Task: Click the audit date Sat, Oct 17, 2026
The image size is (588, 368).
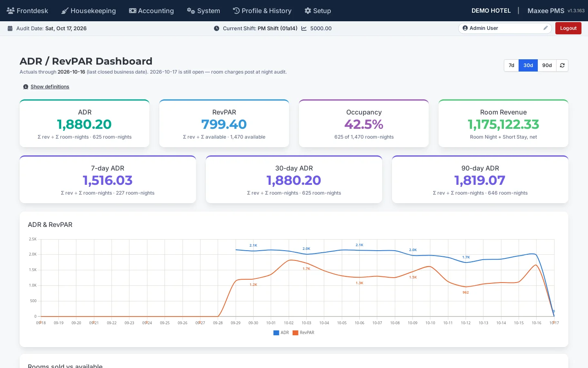Action: 66,28
